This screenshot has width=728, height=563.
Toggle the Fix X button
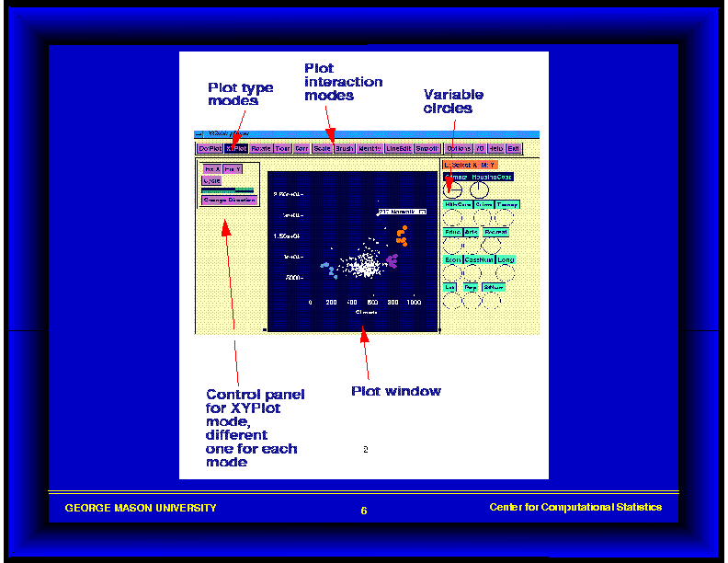[211, 169]
